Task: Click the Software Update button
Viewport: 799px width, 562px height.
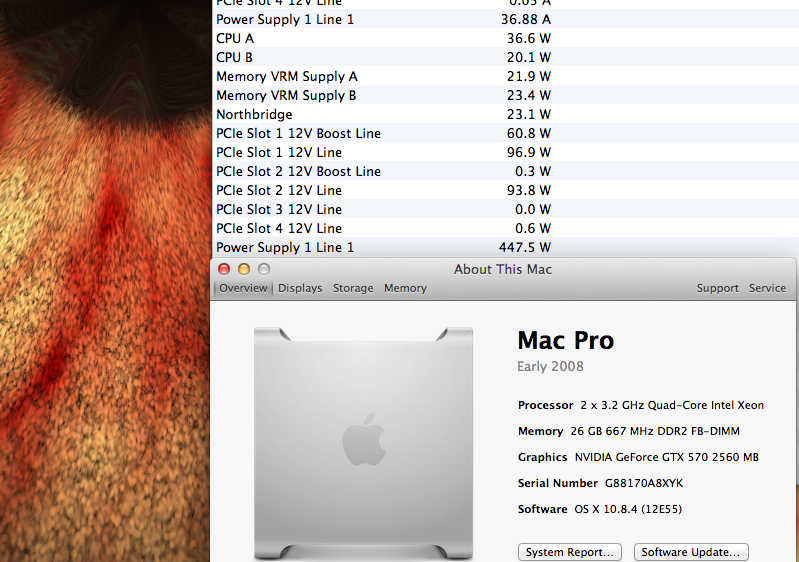Action: point(691,552)
